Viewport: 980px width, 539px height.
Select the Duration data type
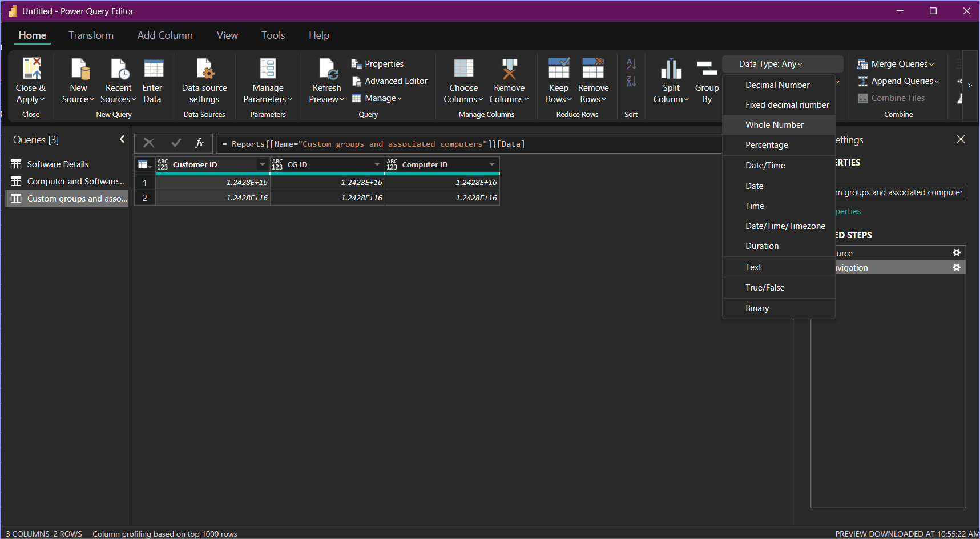pyautogui.click(x=779, y=246)
